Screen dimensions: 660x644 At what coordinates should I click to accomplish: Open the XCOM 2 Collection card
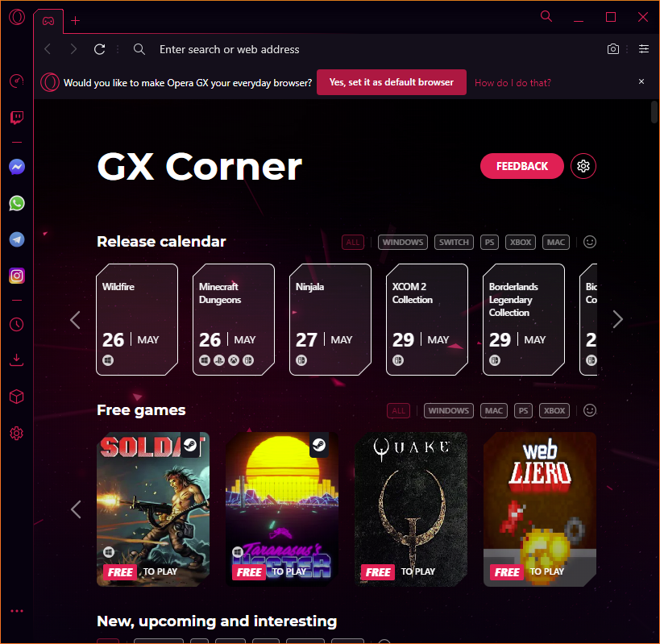(x=427, y=319)
